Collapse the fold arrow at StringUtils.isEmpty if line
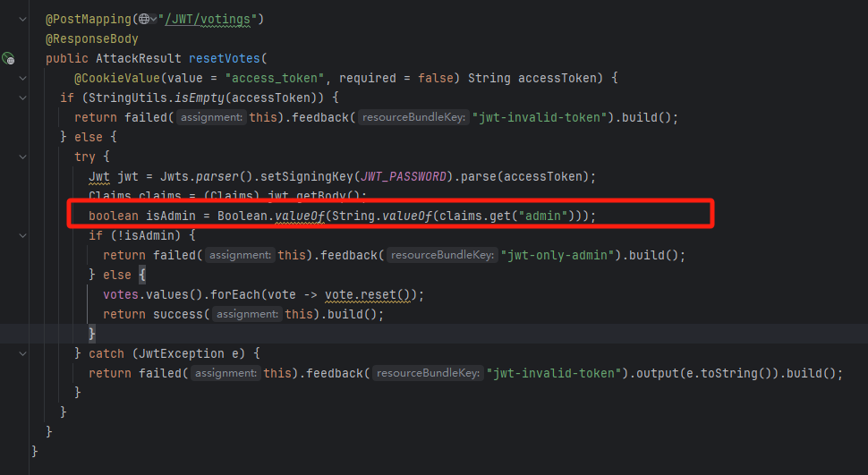This screenshot has height=475, width=868. (22, 98)
